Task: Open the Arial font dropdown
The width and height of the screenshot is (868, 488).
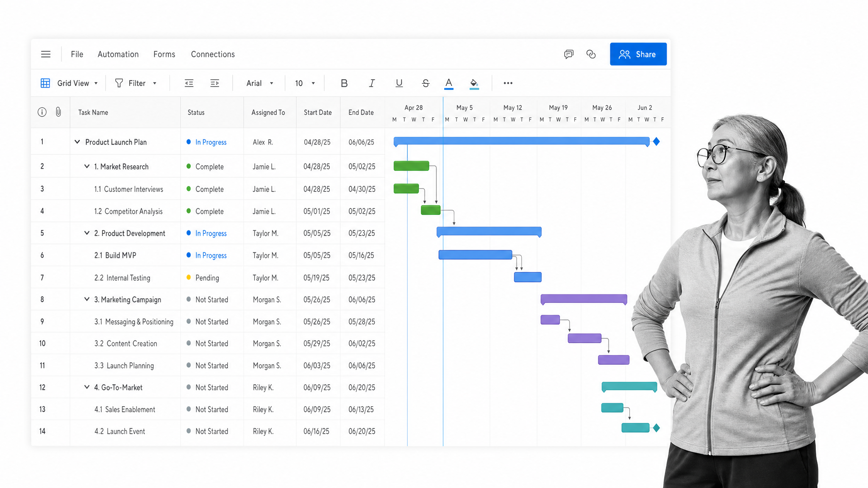Action: pos(260,83)
